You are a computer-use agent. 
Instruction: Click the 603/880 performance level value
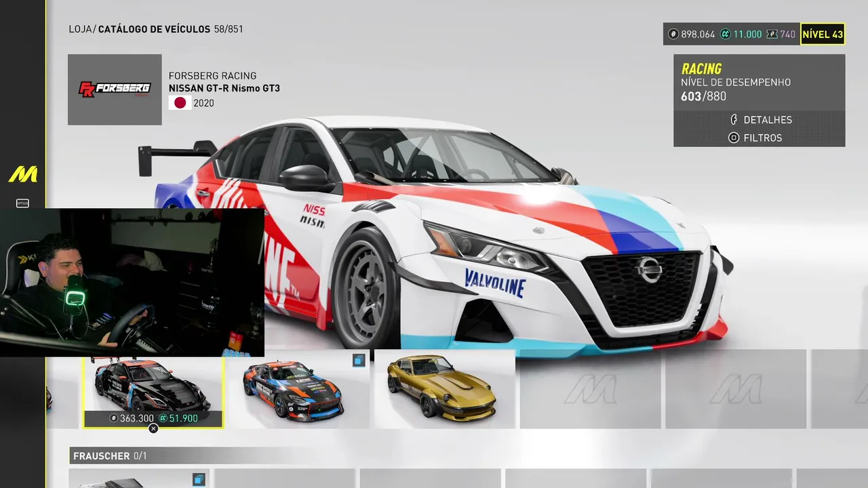[x=703, y=96]
